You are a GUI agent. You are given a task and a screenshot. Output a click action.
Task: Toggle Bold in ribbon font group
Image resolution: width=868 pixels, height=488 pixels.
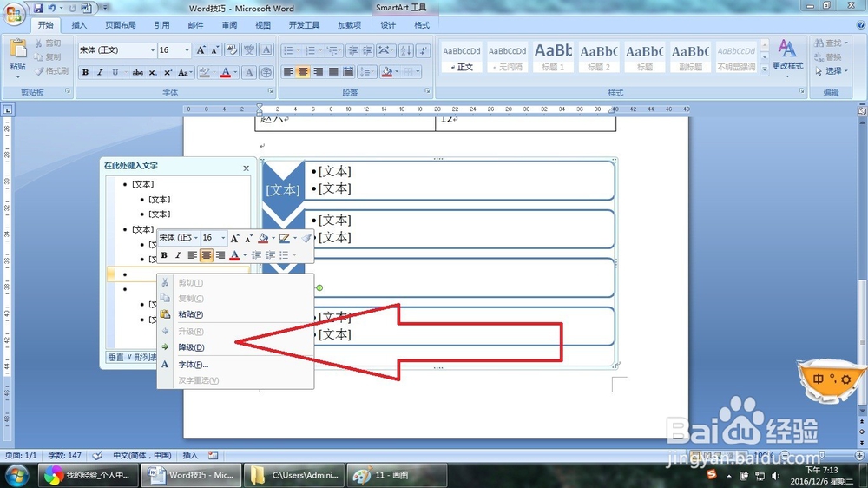point(85,73)
